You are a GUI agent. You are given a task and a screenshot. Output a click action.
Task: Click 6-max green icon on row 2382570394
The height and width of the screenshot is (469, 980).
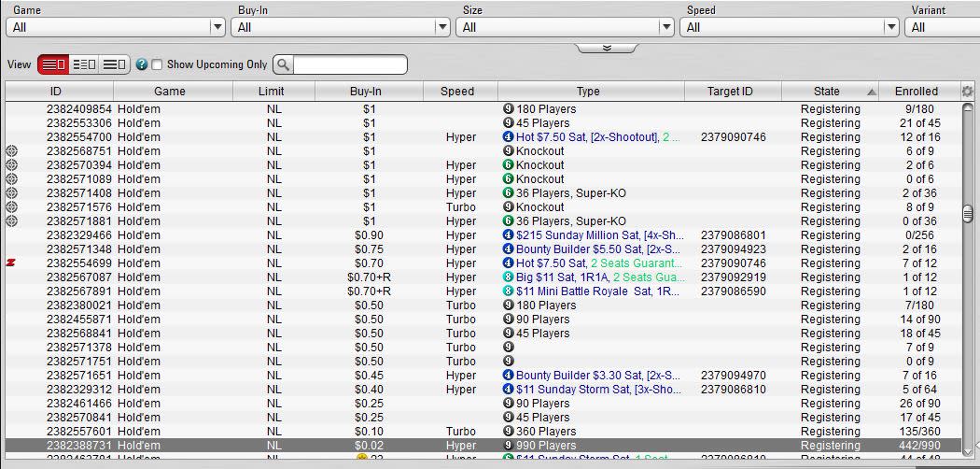point(508,165)
